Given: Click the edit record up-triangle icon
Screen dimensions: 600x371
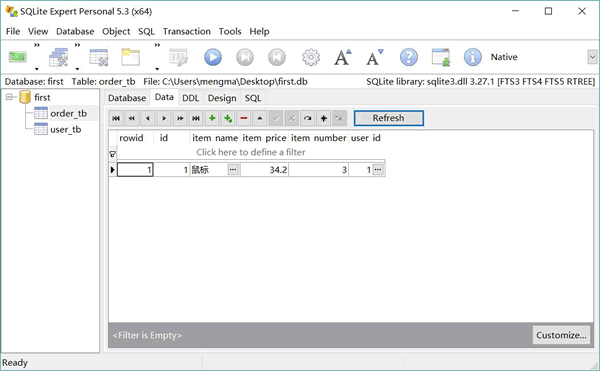Looking at the screenshot, I should [x=260, y=118].
